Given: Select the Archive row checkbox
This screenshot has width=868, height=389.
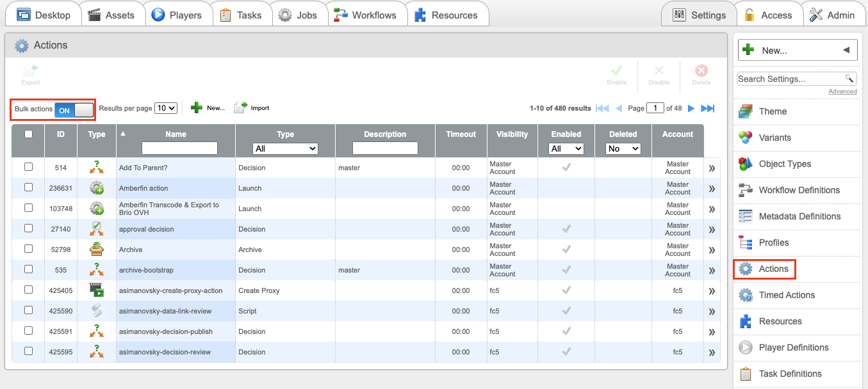Looking at the screenshot, I should click(28, 249).
